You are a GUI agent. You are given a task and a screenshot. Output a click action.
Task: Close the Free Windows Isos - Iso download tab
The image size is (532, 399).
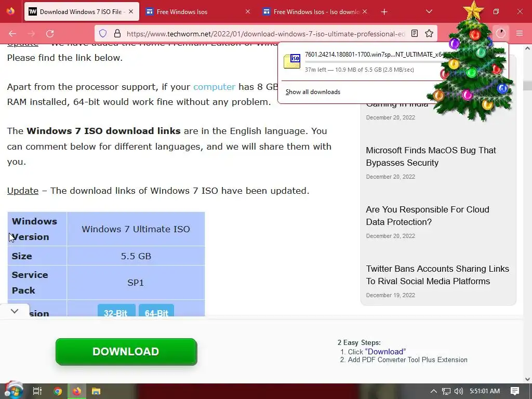click(x=365, y=11)
